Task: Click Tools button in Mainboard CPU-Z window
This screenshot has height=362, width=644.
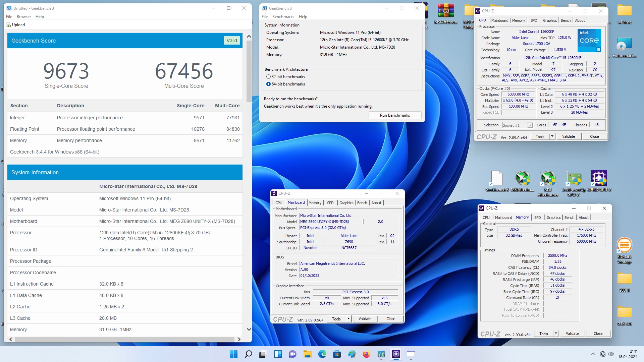Action: coord(336,319)
